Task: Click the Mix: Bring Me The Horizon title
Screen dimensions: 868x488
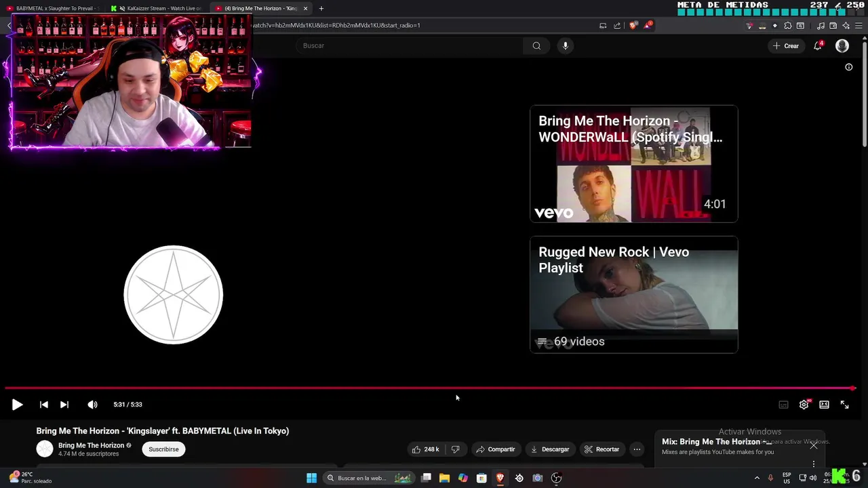Action: pos(717,442)
